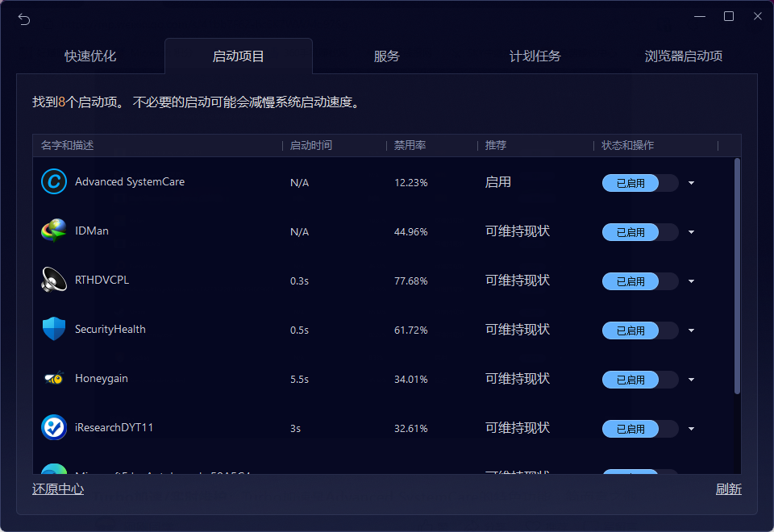This screenshot has height=532, width=774.
Task: Toggle the Advanced SystemCare enabled switch
Action: (x=640, y=183)
